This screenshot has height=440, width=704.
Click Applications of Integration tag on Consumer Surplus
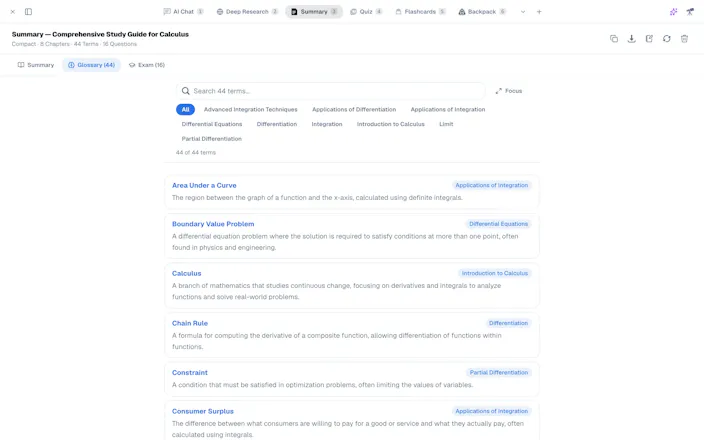click(492, 411)
